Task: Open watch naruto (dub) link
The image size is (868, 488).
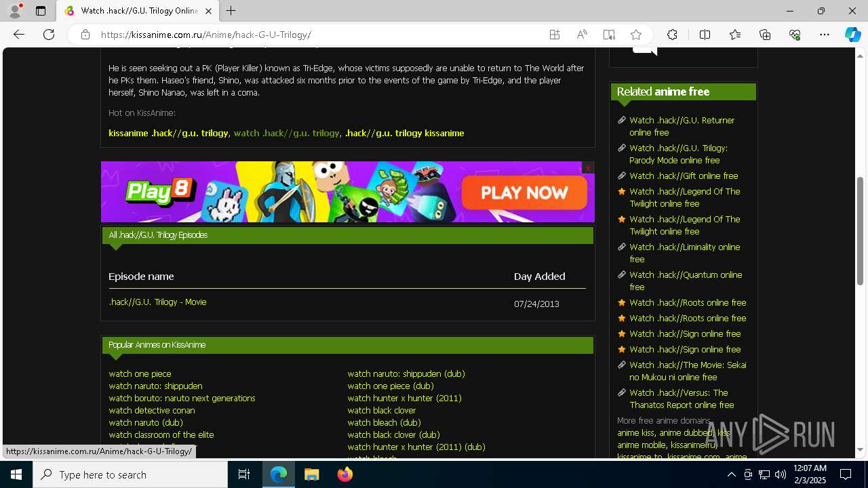Action: tap(146, 422)
